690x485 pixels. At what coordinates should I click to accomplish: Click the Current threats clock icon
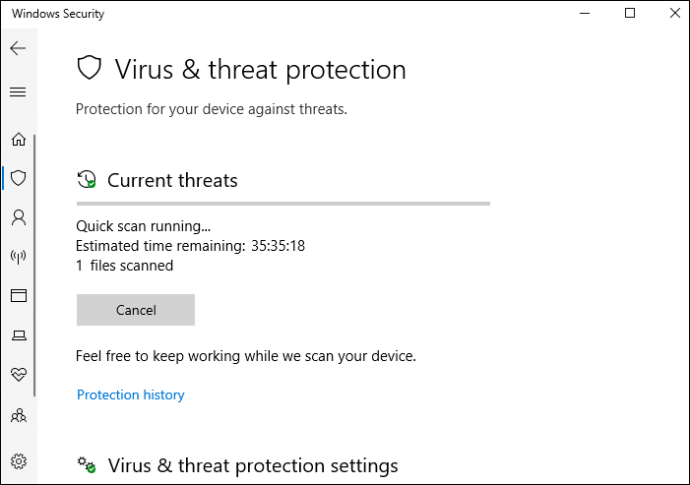[x=87, y=180]
